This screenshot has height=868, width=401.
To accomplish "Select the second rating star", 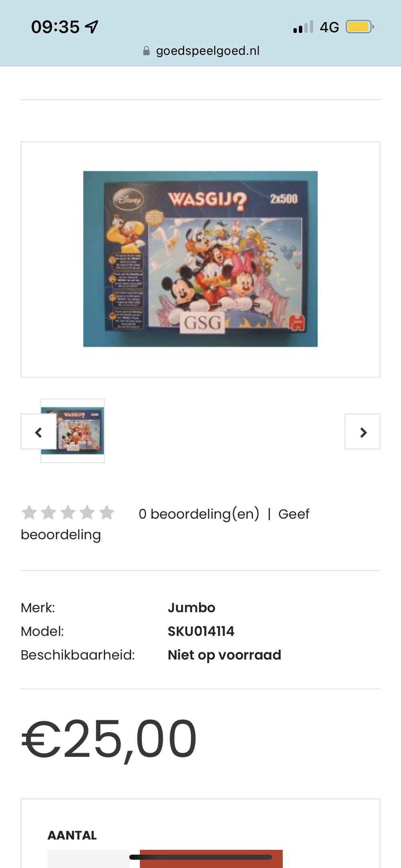I will tap(49, 512).
